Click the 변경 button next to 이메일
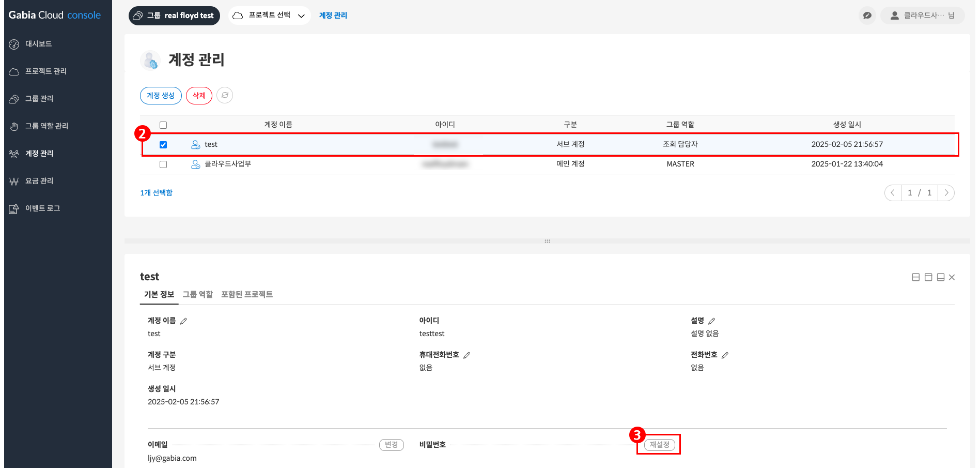 [392, 445]
